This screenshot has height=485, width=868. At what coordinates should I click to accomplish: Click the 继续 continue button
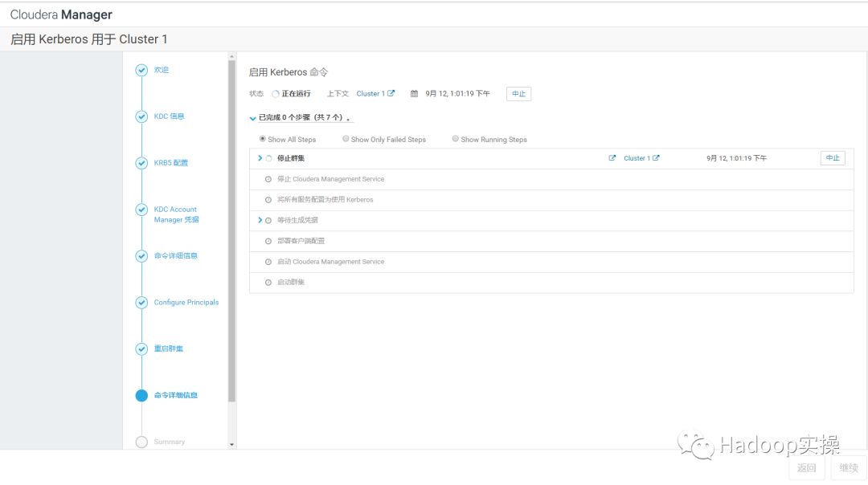pyautogui.click(x=849, y=468)
